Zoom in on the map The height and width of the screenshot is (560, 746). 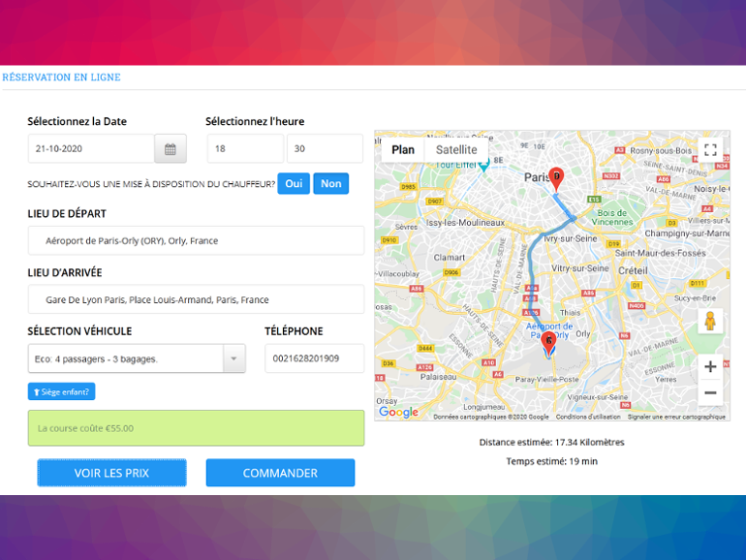[x=710, y=366]
